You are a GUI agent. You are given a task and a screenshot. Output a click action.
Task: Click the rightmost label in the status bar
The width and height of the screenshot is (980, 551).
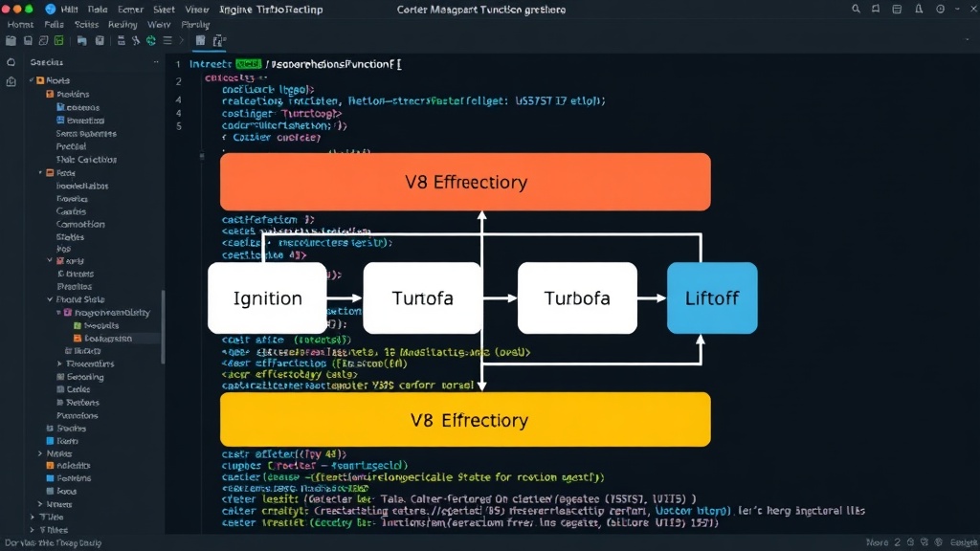[963, 542]
